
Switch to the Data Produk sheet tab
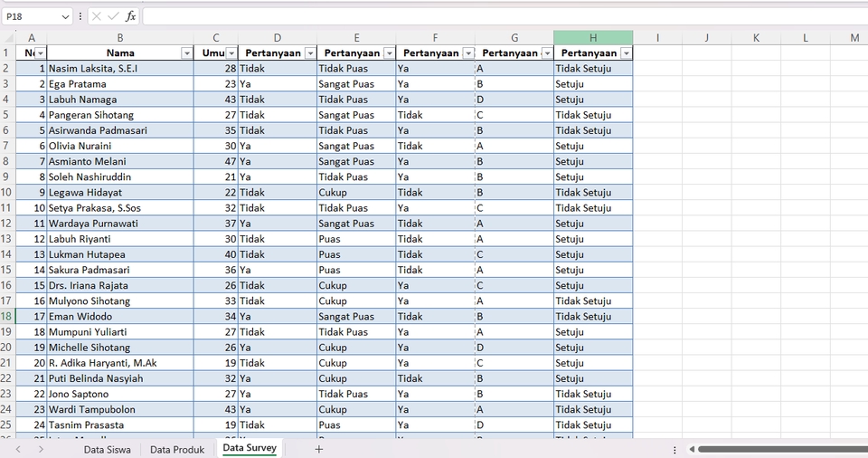pyautogui.click(x=177, y=450)
